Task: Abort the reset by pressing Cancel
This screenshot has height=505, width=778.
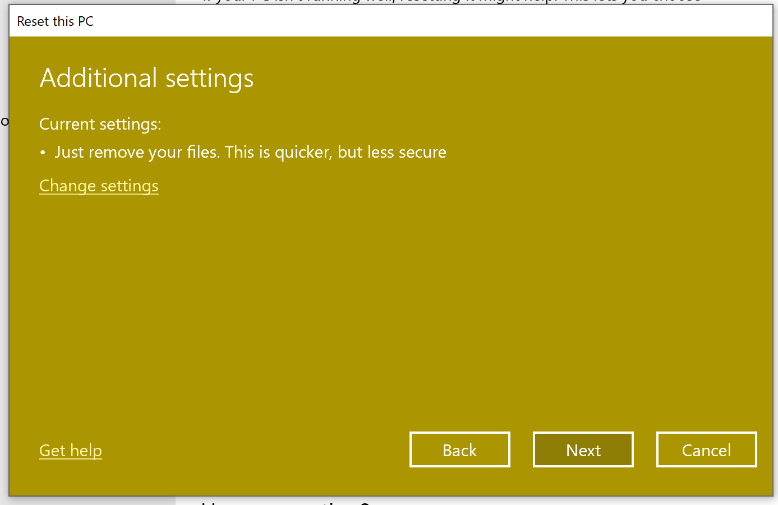Action: (706, 450)
